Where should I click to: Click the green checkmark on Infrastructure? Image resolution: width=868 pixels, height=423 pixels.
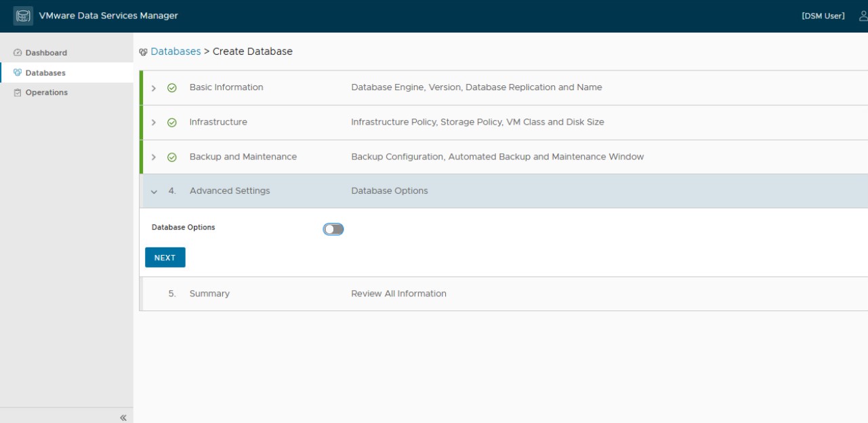[172, 123]
